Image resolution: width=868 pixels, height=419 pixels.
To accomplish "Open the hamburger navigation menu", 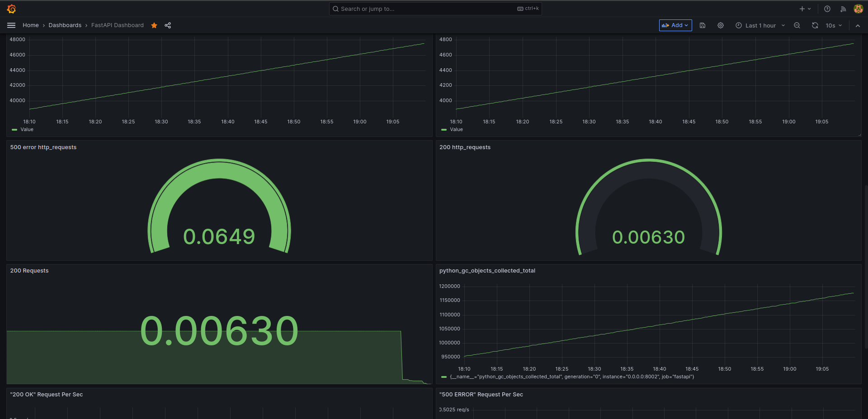I will point(11,25).
